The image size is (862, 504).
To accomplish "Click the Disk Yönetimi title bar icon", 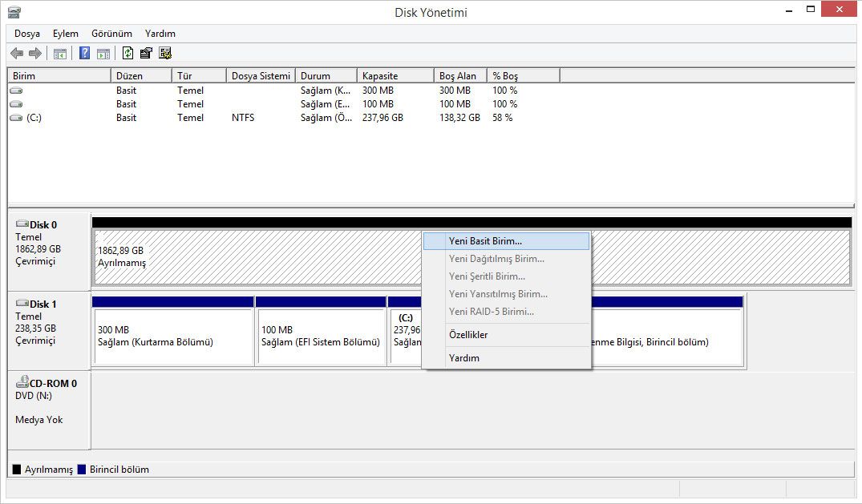I will [x=14, y=12].
